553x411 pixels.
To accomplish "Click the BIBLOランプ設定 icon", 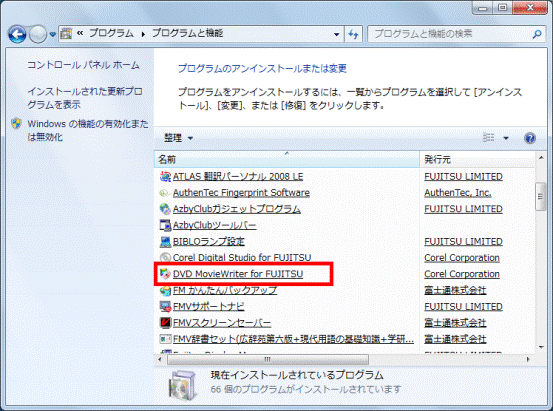I will 165,241.
